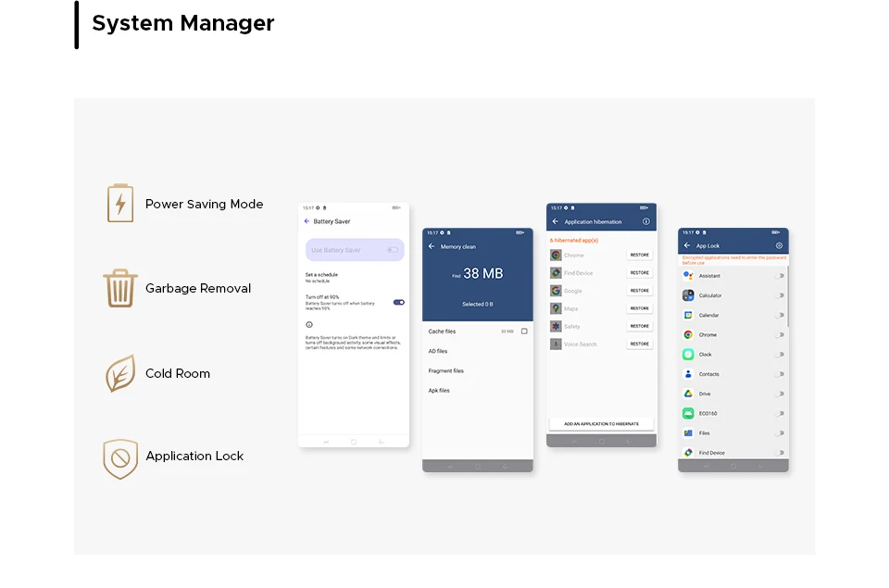This screenshot has height=588, width=889.
Task: Open the App Lock settings gear
Action: tap(779, 245)
